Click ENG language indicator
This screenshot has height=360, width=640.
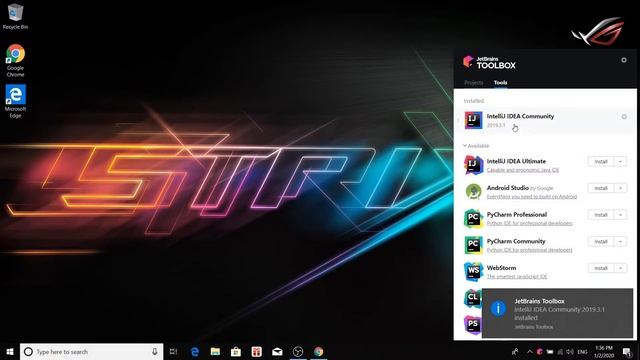pos(582,351)
